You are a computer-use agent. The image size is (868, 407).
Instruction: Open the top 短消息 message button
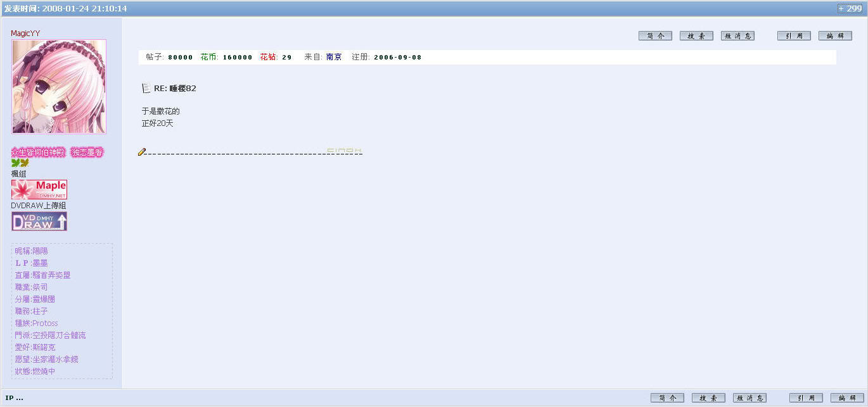coord(737,36)
